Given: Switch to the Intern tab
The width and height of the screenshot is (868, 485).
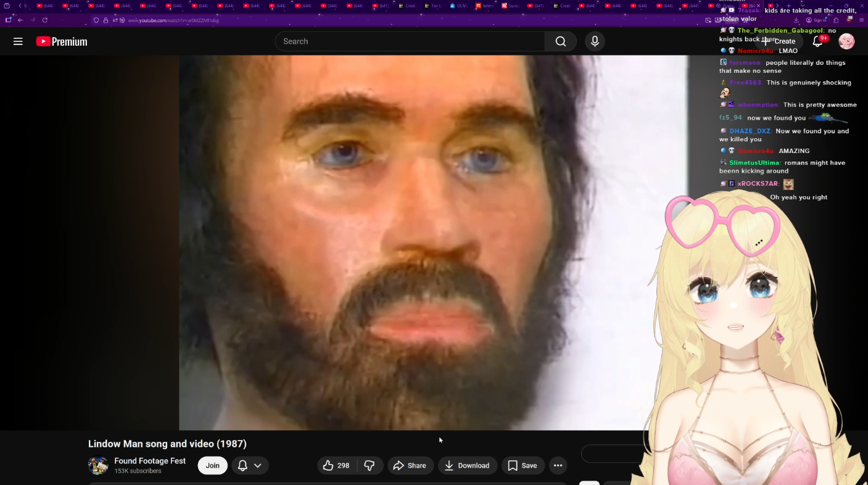Looking at the screenshot, I should coord(485,6).
